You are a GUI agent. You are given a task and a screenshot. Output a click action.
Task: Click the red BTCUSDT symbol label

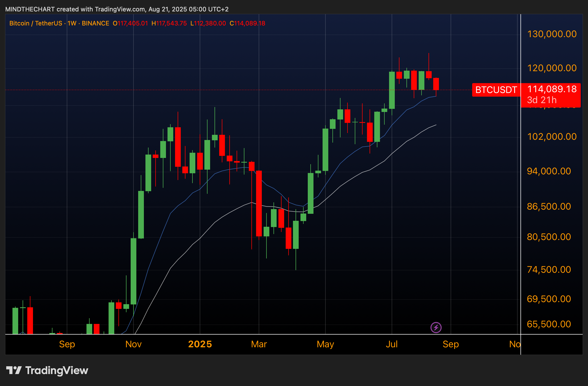496,90
